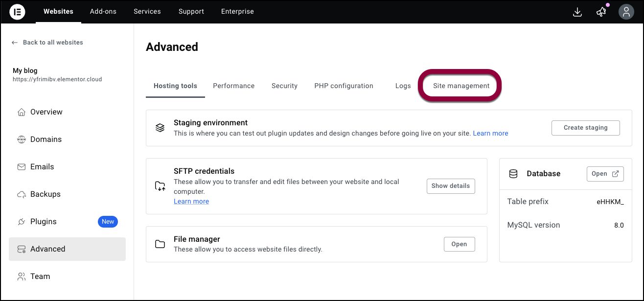
Task: Open Domains in the sidebar
Action: [x=67, y=139]
